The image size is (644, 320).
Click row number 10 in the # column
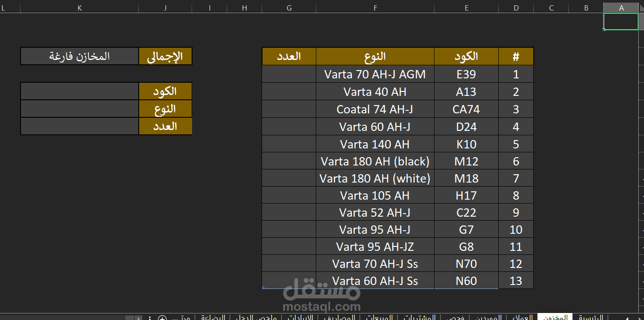point(516,229)
